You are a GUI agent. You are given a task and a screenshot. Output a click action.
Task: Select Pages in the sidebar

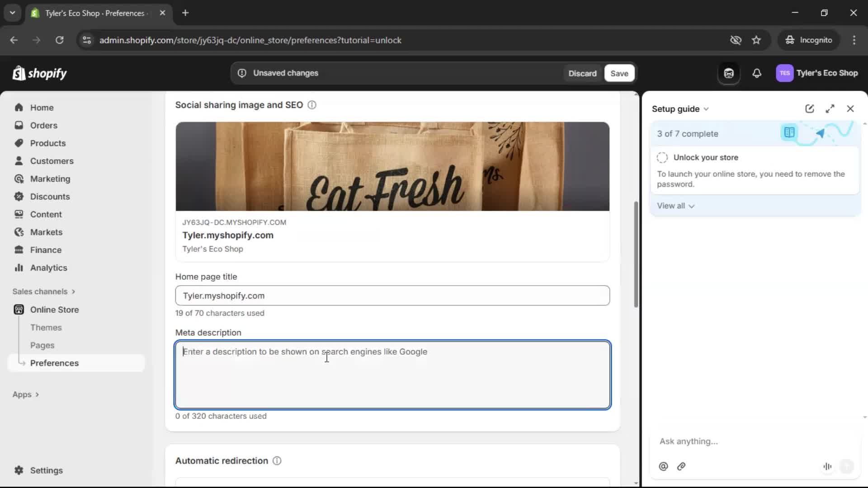point(42,345)
